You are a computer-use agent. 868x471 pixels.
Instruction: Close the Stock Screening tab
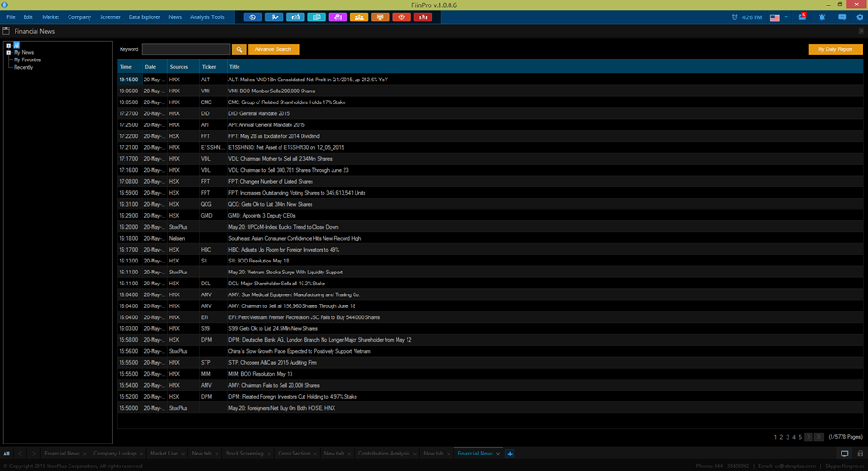269,454
